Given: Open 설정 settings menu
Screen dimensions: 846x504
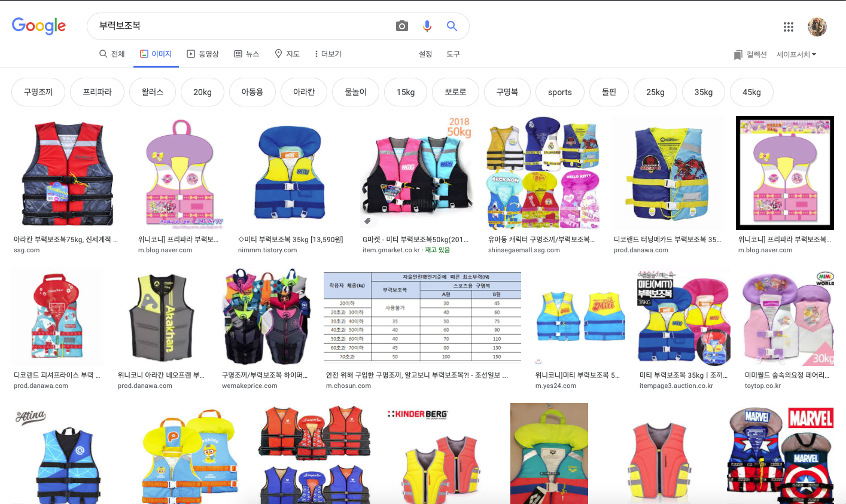Looking at the screenshot, I should tap(425, 54).
